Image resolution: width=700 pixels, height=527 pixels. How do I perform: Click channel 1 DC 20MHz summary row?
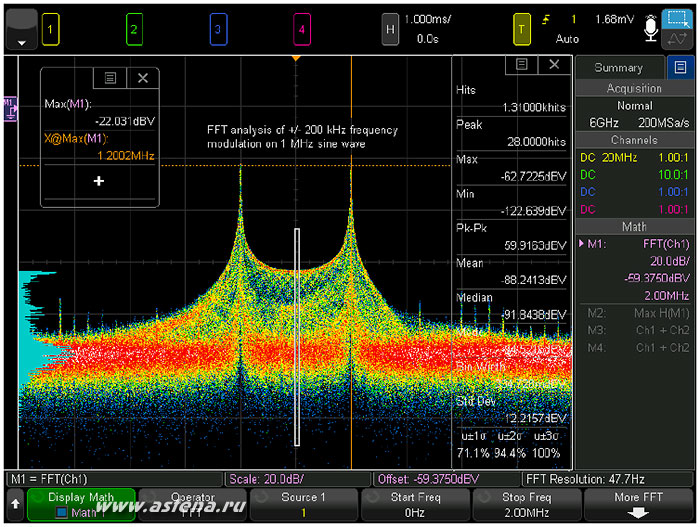[634, 157]
